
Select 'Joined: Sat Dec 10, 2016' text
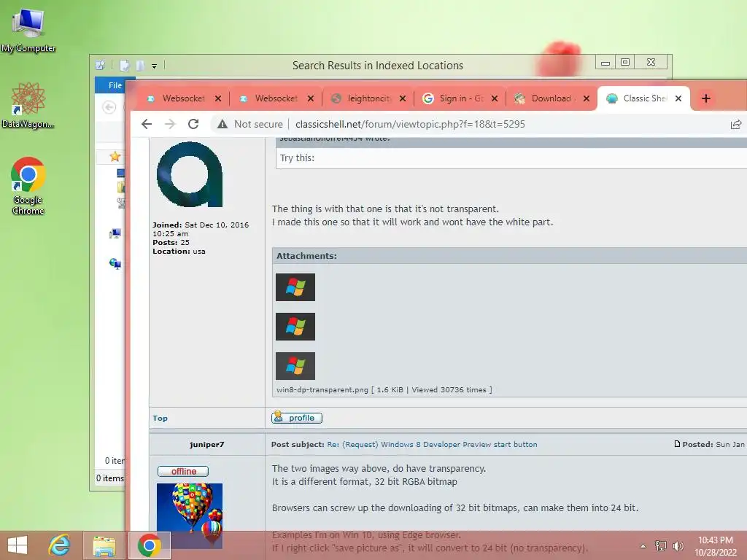[201, 225]
